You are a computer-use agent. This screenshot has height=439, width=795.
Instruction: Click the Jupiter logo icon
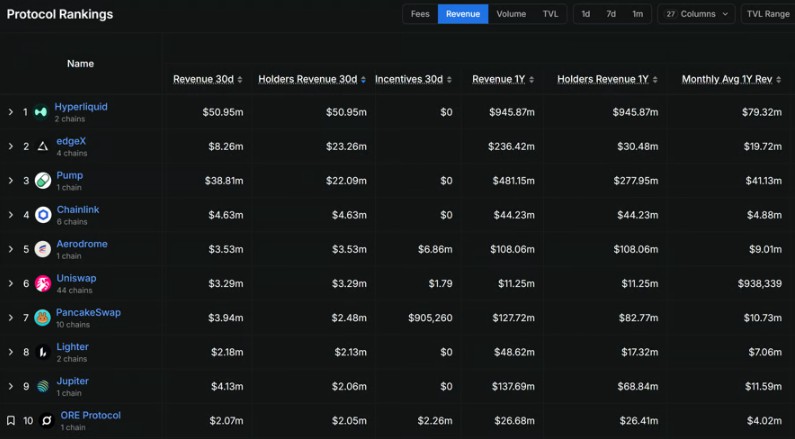tap(43, 386)
